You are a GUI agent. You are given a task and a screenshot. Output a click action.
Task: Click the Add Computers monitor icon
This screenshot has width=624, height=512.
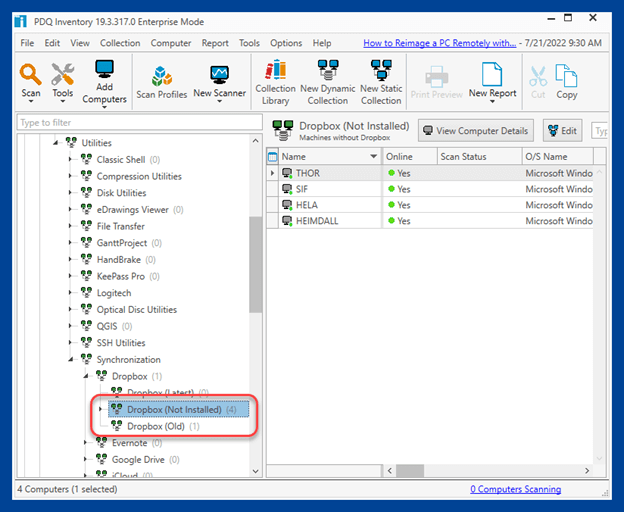104,69
